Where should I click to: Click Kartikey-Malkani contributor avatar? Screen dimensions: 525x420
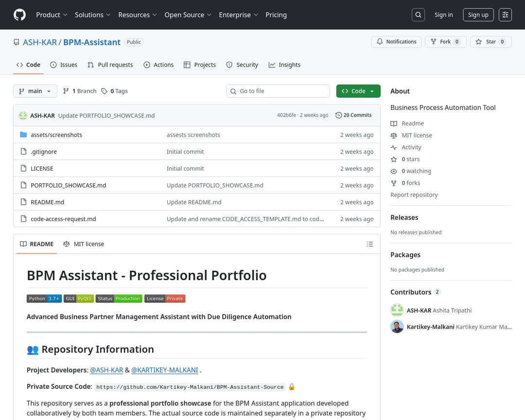tap(397, 327)
